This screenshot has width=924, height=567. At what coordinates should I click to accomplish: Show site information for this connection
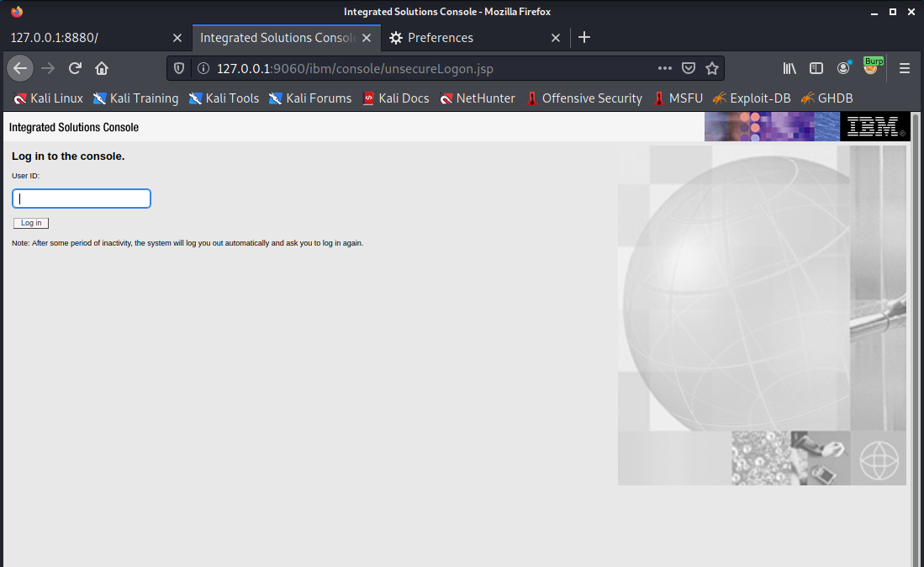pos(203,68)
